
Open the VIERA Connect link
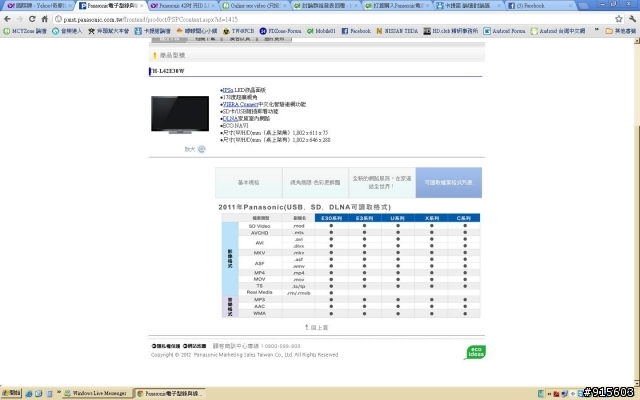[x=240, y=104]
